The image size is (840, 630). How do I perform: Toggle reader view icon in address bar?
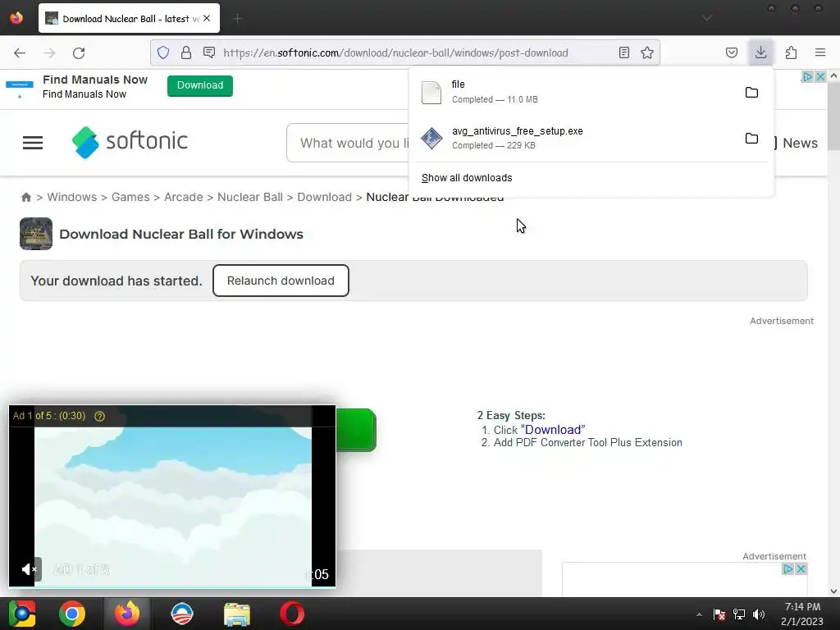coord(624,52)
